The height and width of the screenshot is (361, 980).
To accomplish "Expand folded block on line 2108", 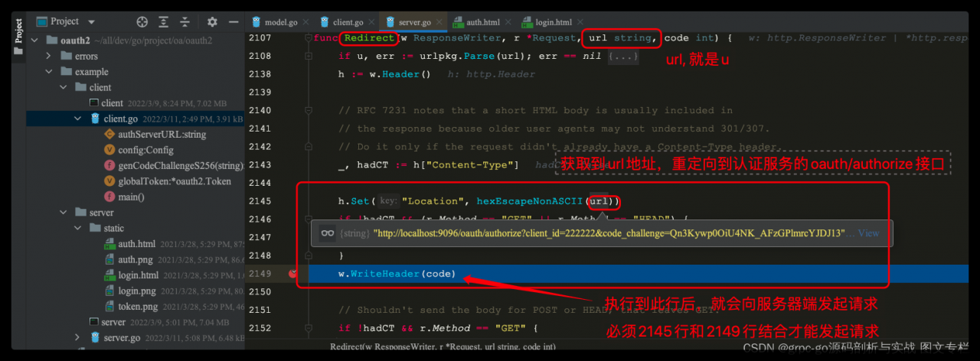I will [x=309, y=57].
